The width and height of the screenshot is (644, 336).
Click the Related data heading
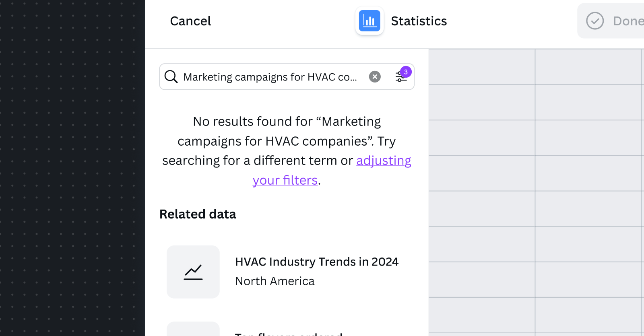tap(198, 214)
